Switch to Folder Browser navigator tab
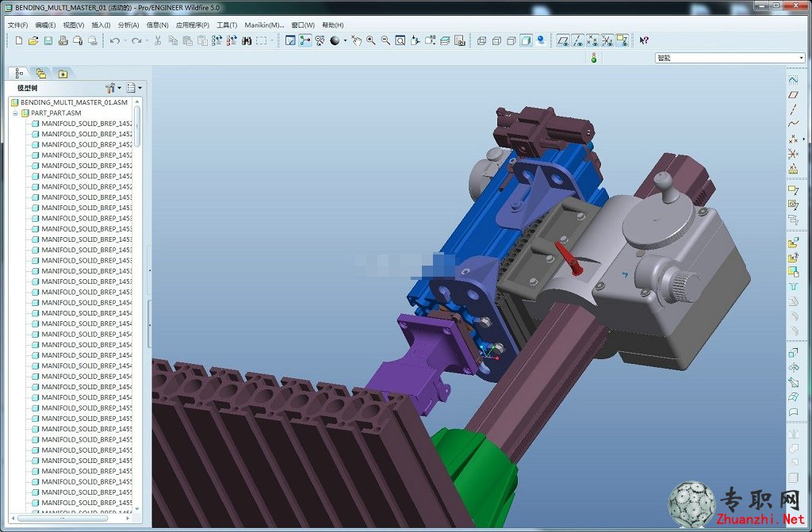 41,74
